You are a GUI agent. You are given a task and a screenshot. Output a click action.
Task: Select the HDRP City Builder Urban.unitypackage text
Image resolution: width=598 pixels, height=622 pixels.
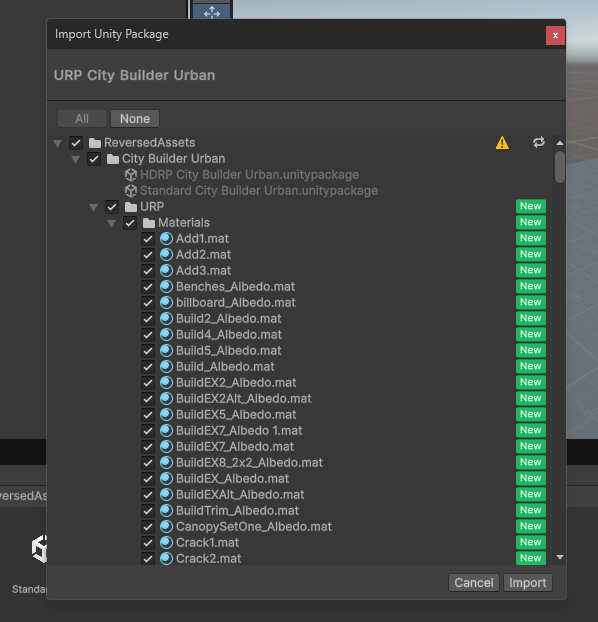point(250,175)
